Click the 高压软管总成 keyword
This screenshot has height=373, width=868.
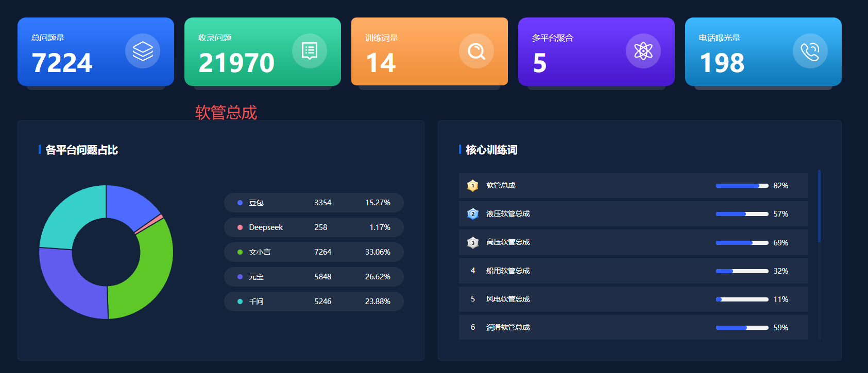(508, 242)
